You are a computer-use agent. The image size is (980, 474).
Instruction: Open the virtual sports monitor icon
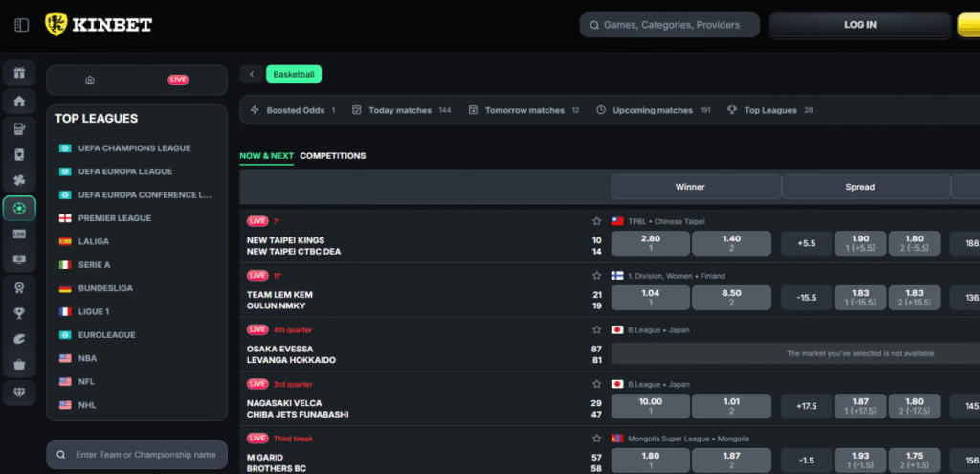[19, 259]
